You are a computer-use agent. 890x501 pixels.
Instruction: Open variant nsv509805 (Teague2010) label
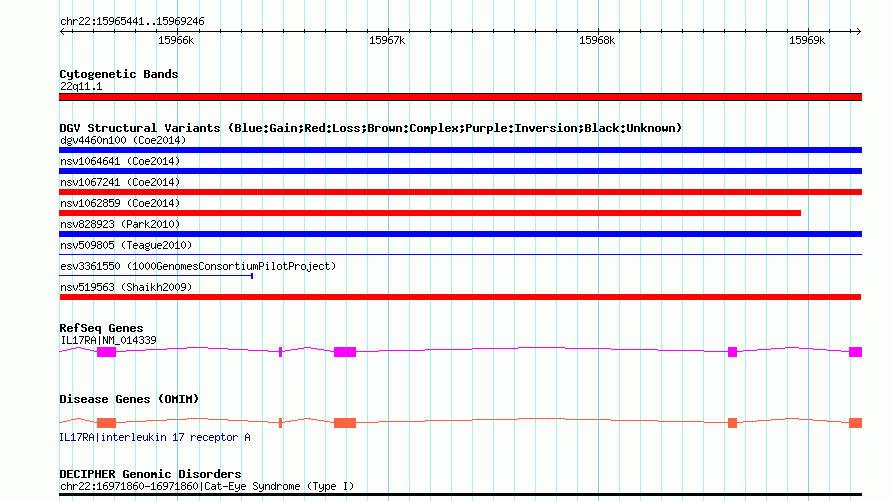[x=126, y=245]
